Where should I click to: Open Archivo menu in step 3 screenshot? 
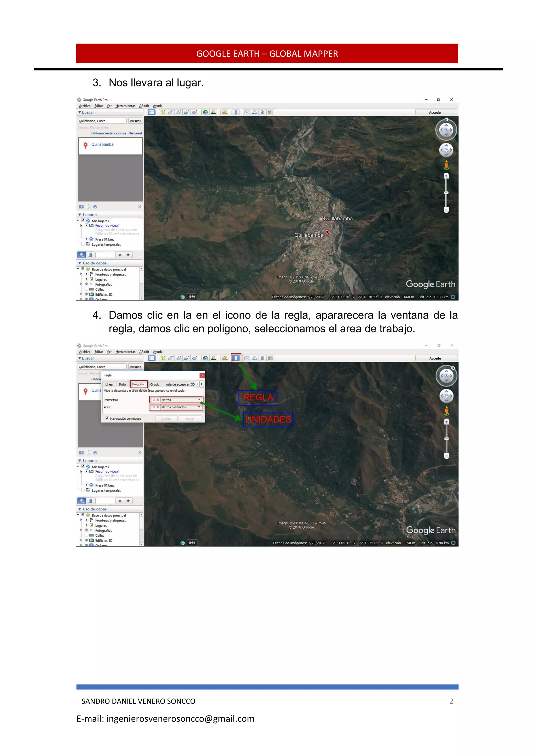[85, 106]
